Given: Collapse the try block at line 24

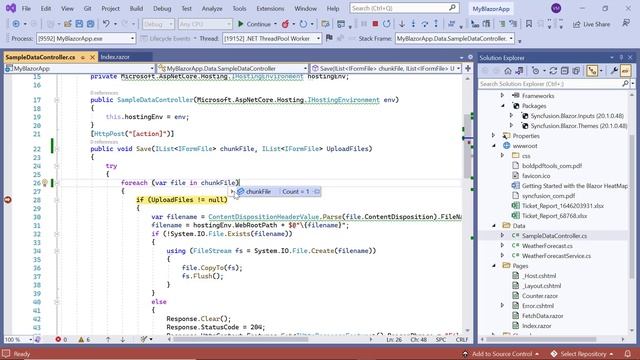Looking at the screenshot, I should click(57, 166).
